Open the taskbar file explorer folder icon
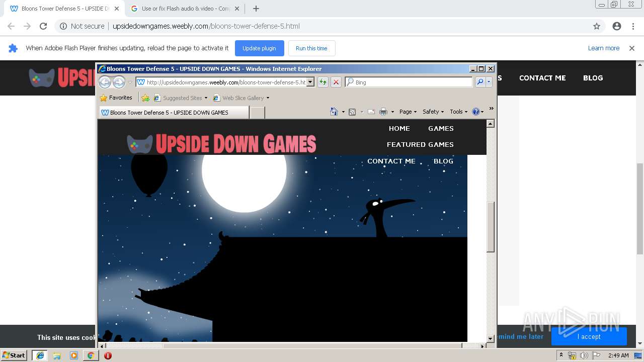Screen dimensions: 644x362 [x=57, y=355]
